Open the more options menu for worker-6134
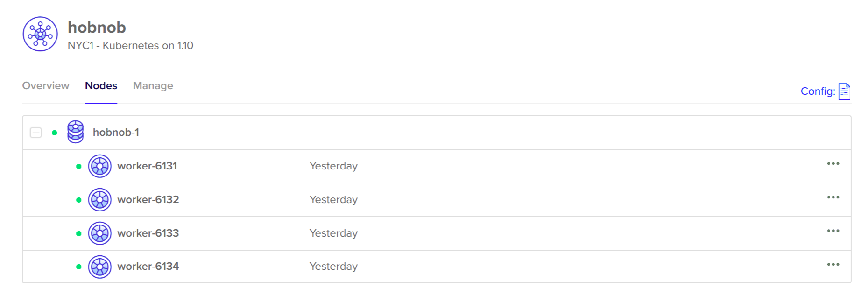 833,265
